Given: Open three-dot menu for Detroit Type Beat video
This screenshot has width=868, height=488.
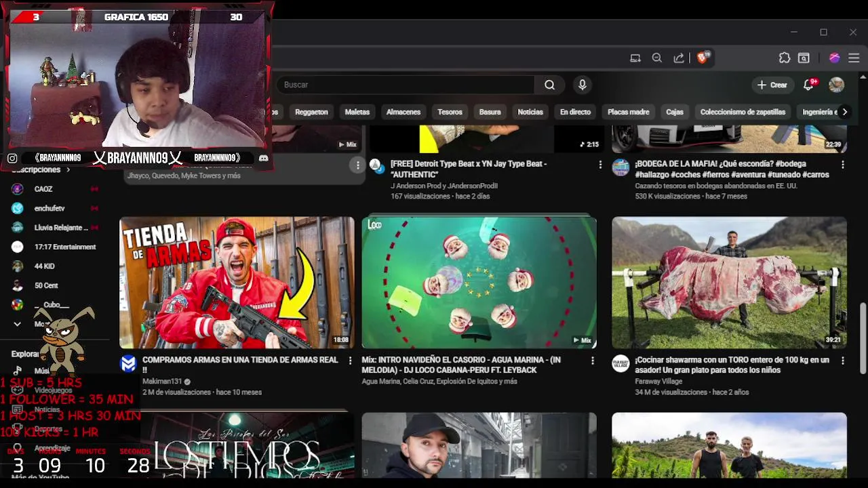Looking at the screenshot, I should (600, 165).
